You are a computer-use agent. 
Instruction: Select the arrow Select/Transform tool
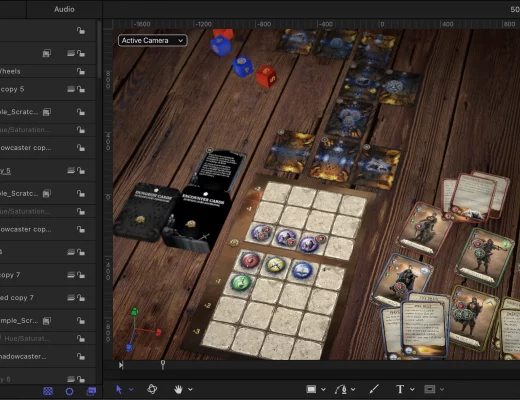coord(119,389)
